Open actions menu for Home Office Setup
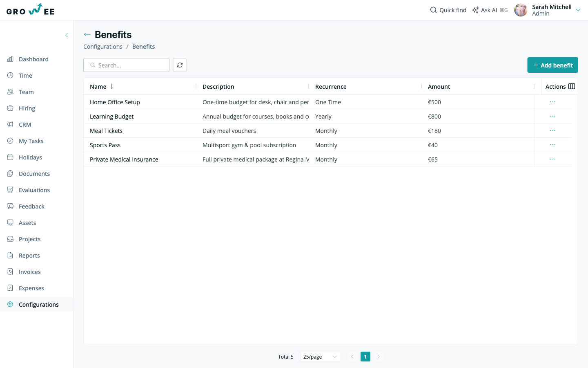Screen dimensions: 588x368 (x=553, y=102)
